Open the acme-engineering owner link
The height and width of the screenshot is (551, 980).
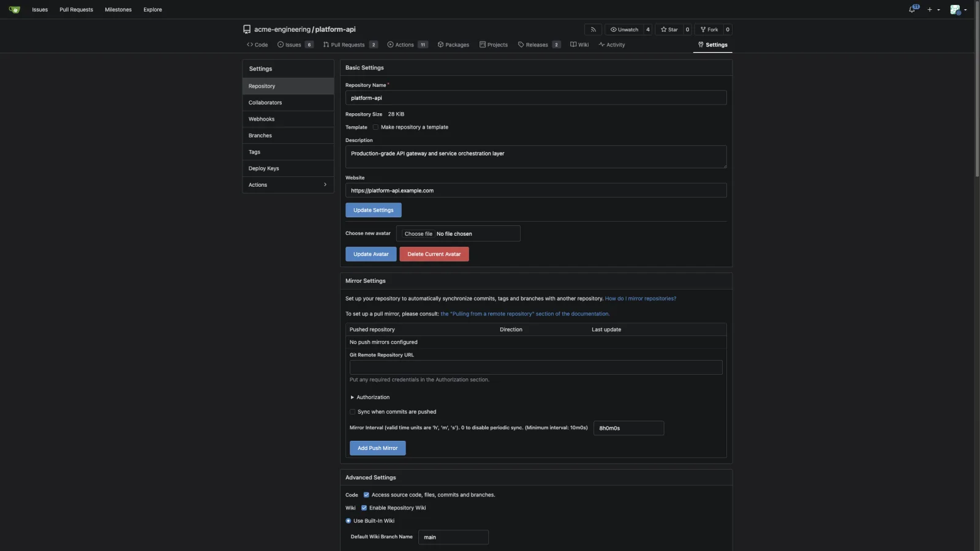point(282,29)
